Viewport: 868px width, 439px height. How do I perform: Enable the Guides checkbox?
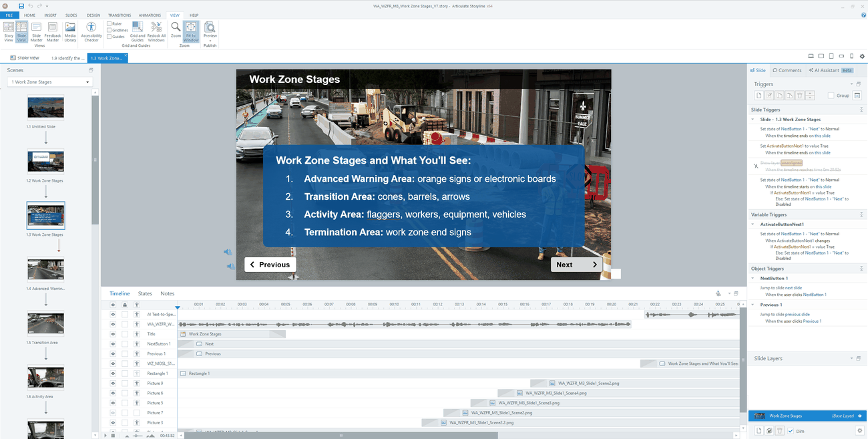(110, 37)
